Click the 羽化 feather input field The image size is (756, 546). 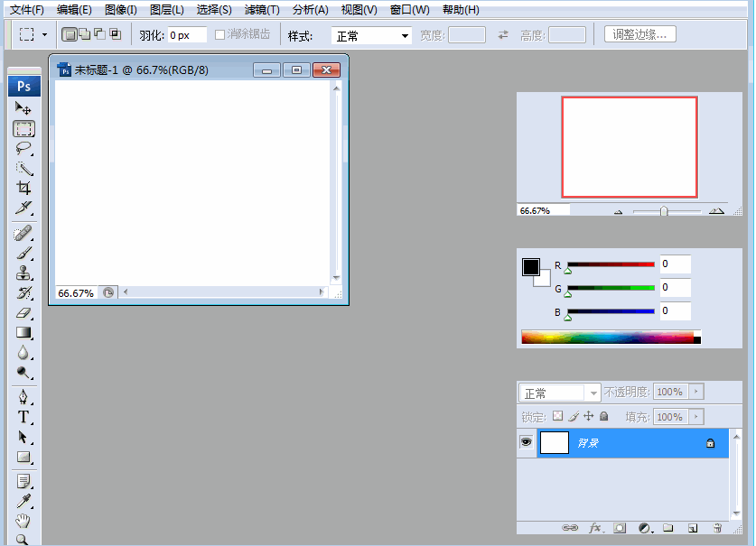click(187, 34)
